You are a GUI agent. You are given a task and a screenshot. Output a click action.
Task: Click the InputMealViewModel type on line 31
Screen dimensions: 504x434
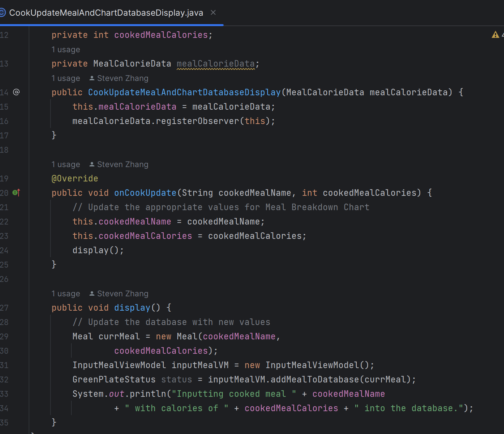pyautogui.click(x=119, y=365)
